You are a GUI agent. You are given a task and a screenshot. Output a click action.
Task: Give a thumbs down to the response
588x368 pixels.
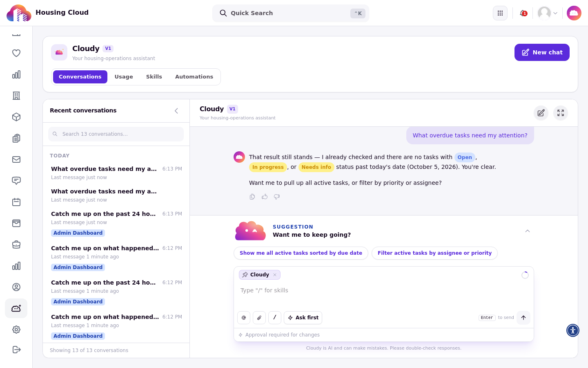tap(277, 197)
